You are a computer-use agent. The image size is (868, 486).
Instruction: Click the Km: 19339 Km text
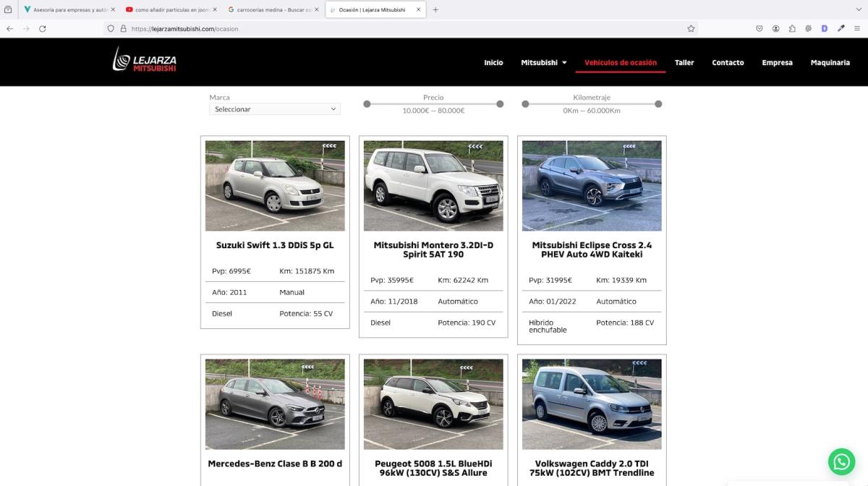[621, 280]
